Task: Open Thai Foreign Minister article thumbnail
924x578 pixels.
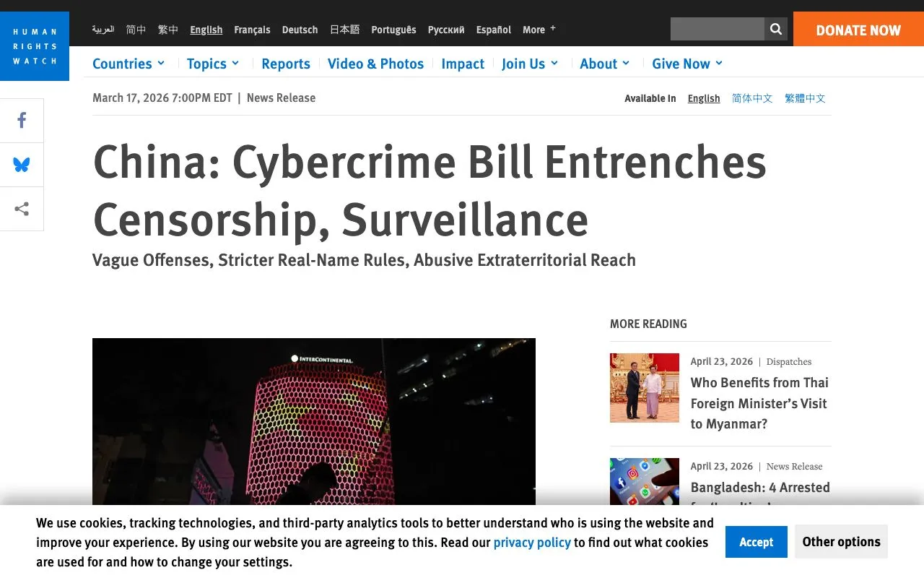Action: click(645, 388)
